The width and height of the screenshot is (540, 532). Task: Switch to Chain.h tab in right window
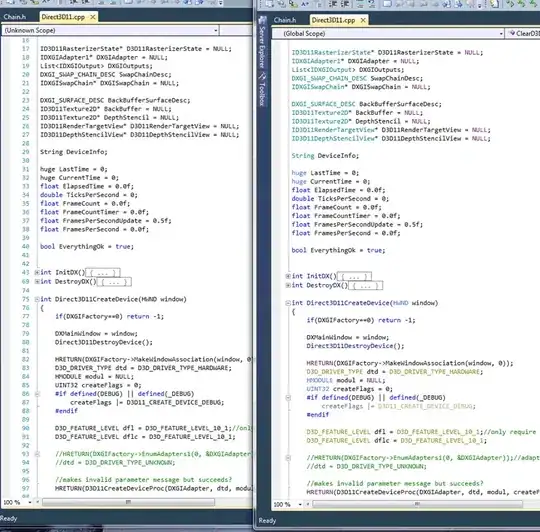pyautogui.click(x=285, y=20)
